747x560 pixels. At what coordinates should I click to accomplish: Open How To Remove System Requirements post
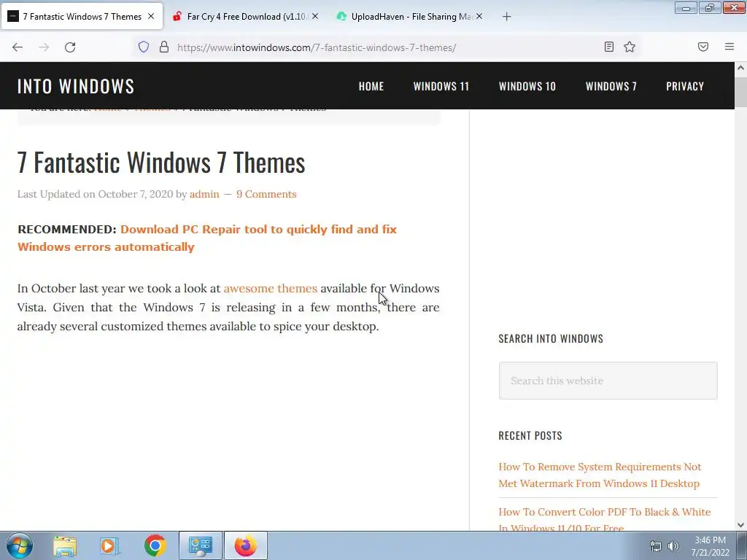coord(600,475)
